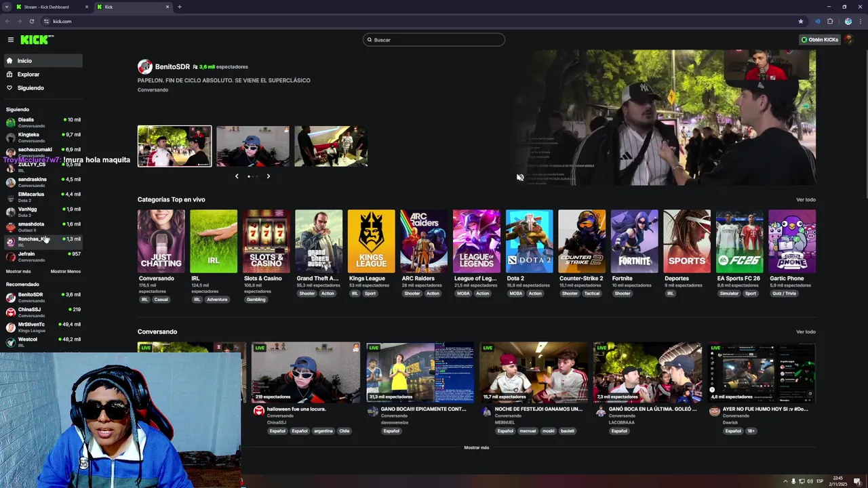
Task: Open the hamburger sidebar menu
Action: [x=10, y=39]
